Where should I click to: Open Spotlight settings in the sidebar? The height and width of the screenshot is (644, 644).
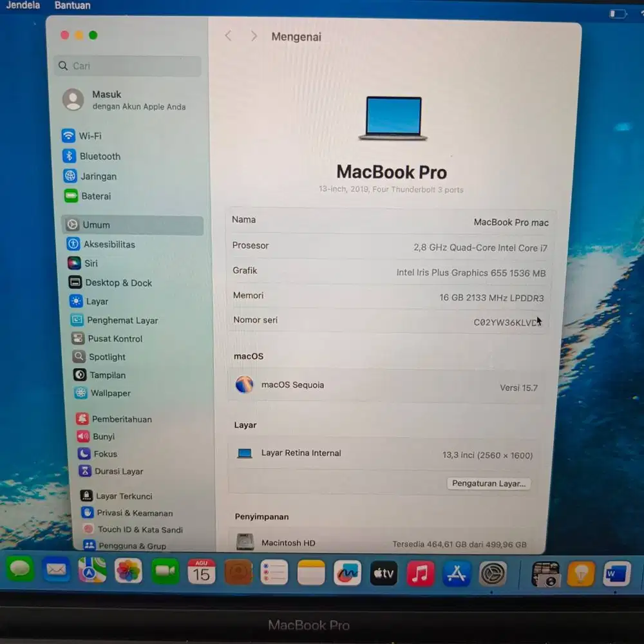(99, 357)
